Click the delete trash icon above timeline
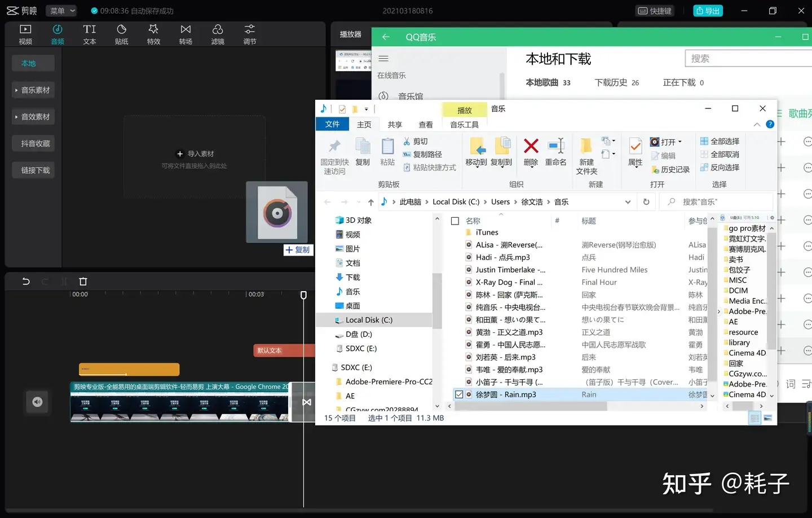Viewport: 812px width, 518px height. pos(83,281)
